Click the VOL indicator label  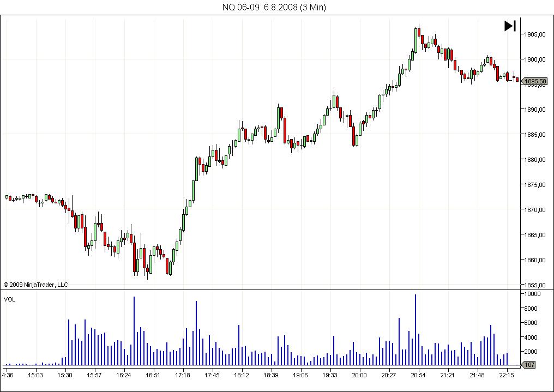coord(9,299)
